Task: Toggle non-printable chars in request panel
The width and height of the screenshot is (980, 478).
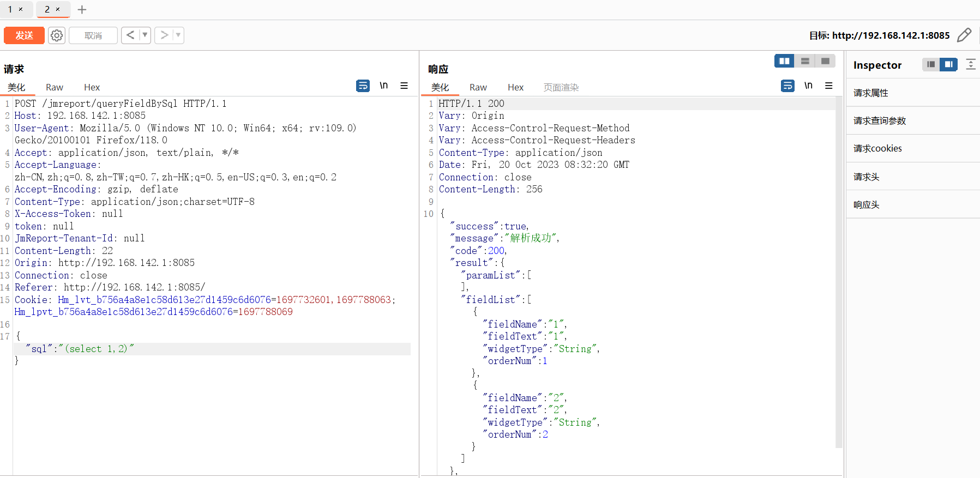Action: coord(384,86)
